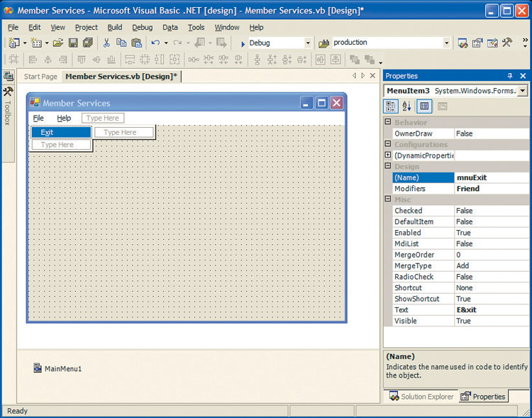Click the Redo arrow icon

[177, 43]
